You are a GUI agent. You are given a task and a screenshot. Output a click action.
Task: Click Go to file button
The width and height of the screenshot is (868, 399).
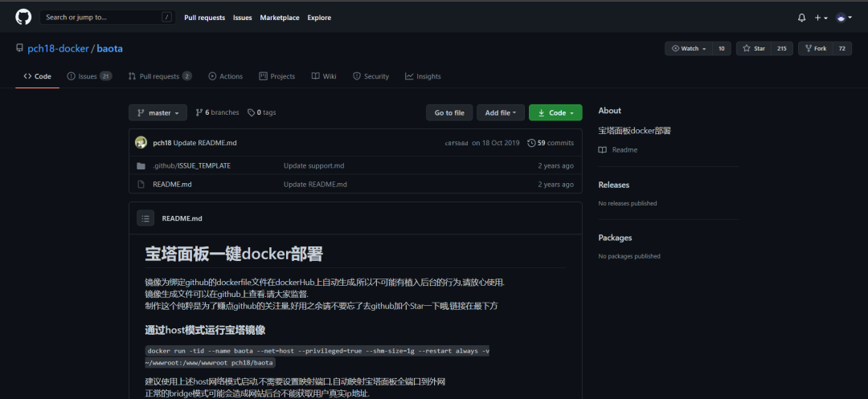point(449,112)
